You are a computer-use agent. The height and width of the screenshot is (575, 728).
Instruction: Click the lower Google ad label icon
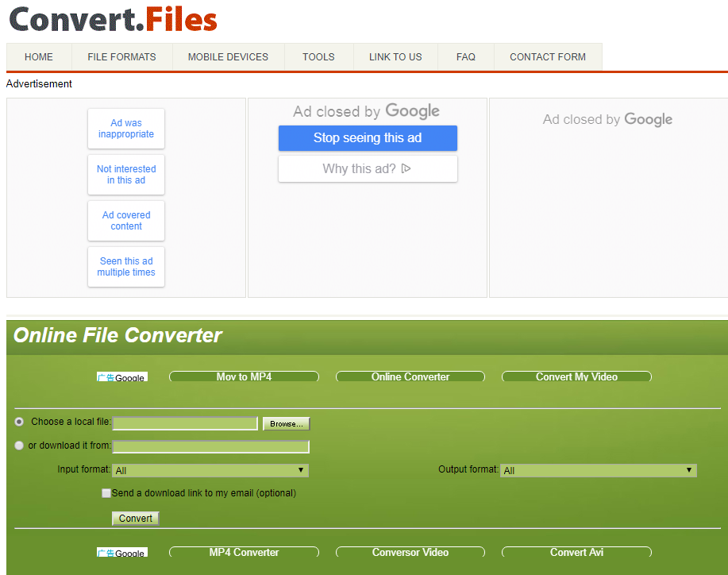click(122, 553)
